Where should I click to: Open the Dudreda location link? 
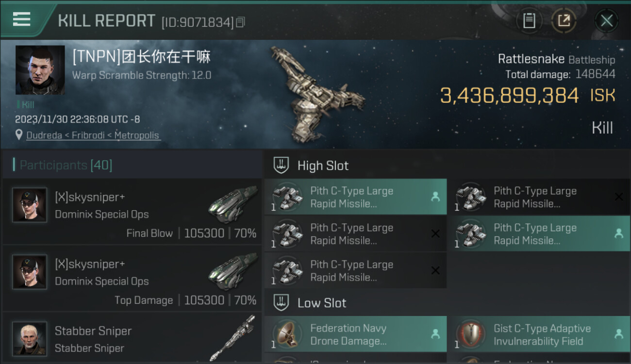[44, 135]
